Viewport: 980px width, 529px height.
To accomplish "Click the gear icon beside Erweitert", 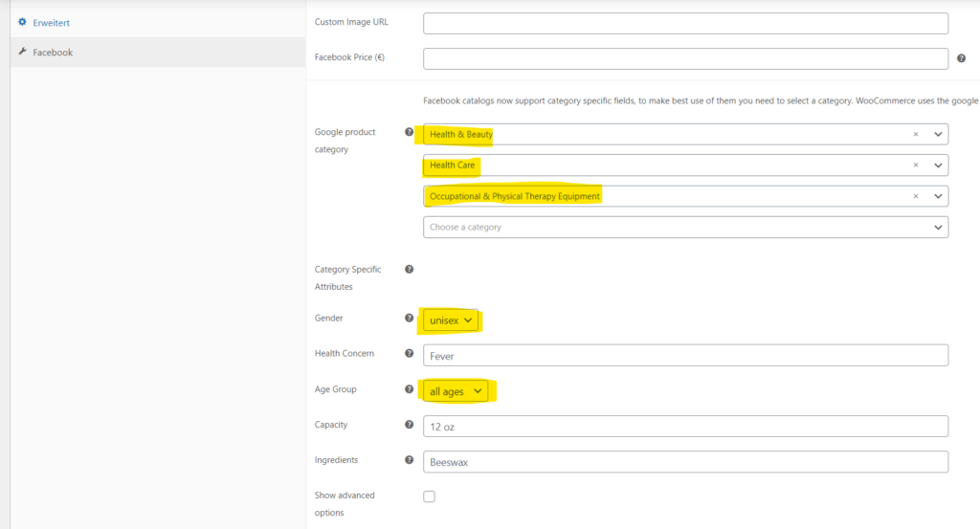I will coord(23,22).
